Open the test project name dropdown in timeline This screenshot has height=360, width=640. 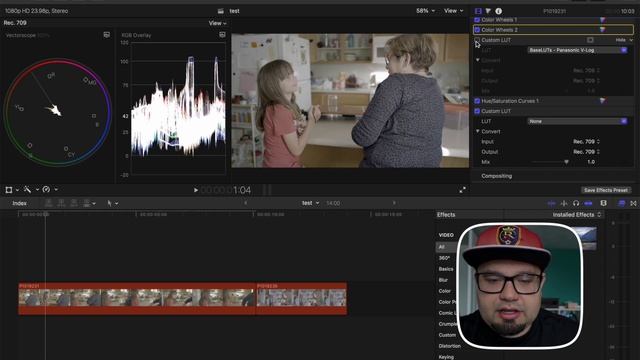coord(310,203)
